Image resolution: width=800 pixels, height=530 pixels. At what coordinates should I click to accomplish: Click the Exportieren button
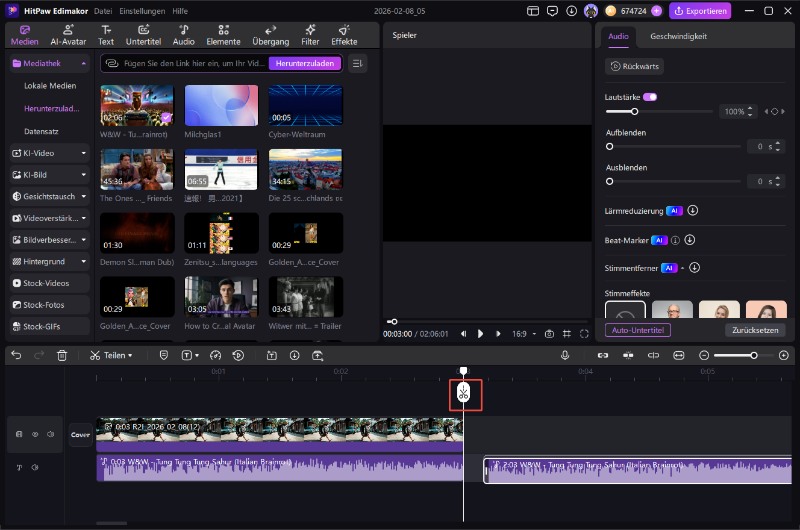(700, 11)
